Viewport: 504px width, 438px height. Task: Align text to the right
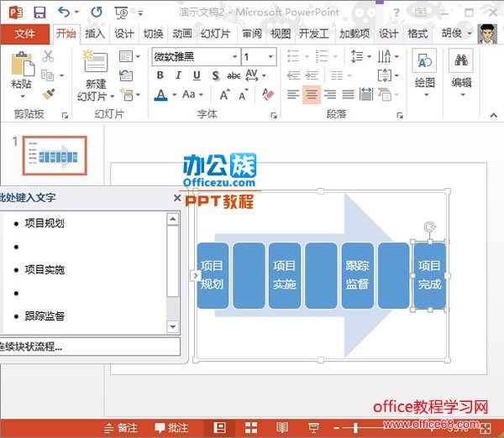(330, 95)
